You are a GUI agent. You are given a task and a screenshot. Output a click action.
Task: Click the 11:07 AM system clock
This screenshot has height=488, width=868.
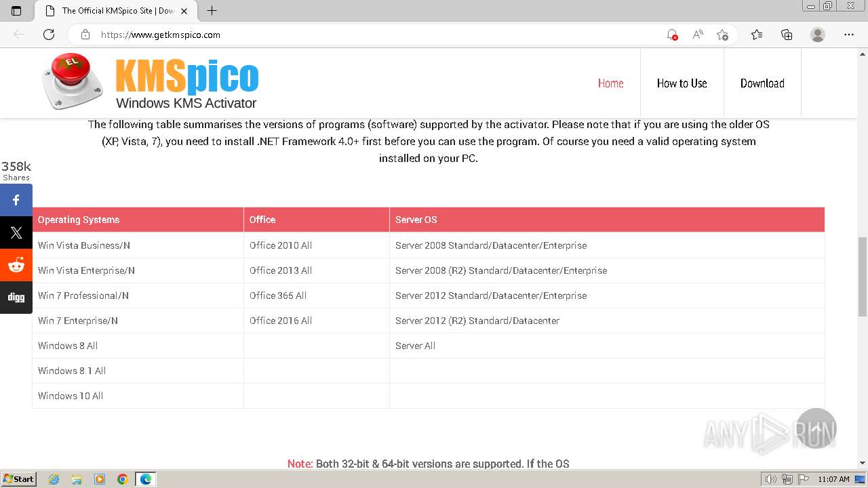click(x=833, y=479)
